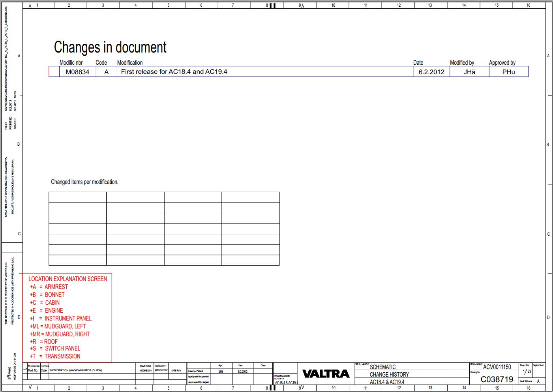Screen dimensions: 553x392
Task: Click the vertical file path text at left margin
Action: coord(6,58)
